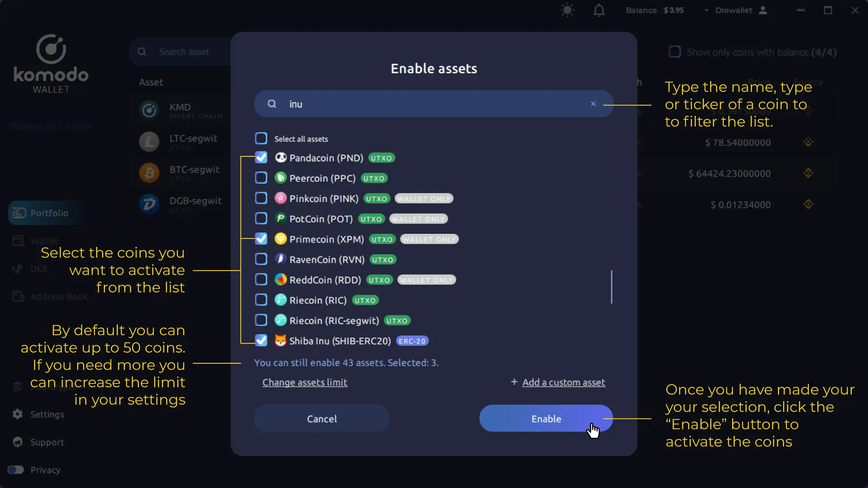Toggle the Privacy switch at bottom left
The width and height of the screenshot is (868, 488).
[x=15, y=470]
